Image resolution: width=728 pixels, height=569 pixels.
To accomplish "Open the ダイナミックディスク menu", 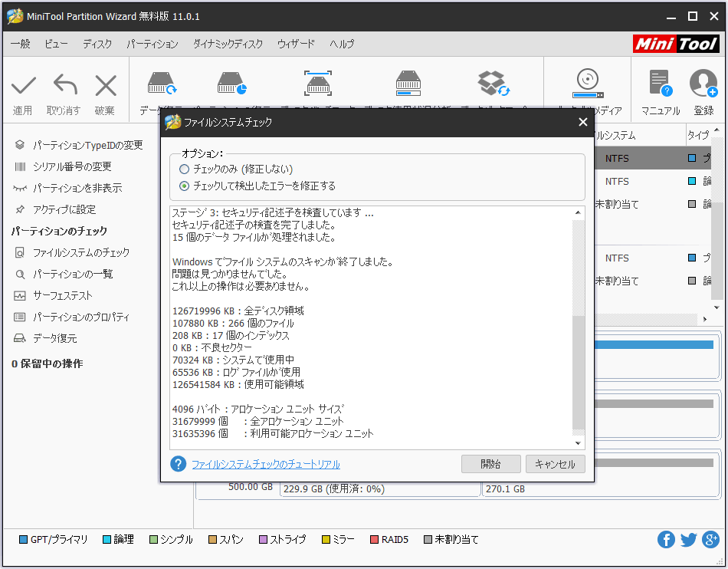I will click(228, 44).
